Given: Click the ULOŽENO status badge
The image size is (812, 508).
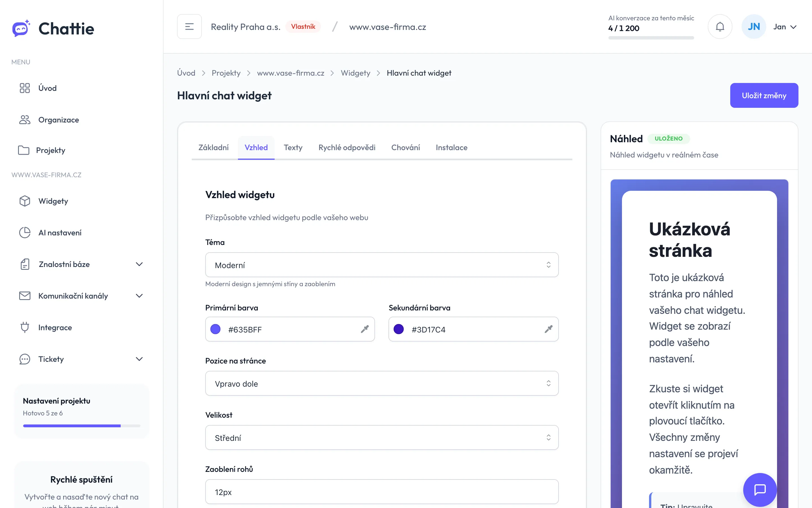Looking at the screenshot, I should click(x=668, y=138).
